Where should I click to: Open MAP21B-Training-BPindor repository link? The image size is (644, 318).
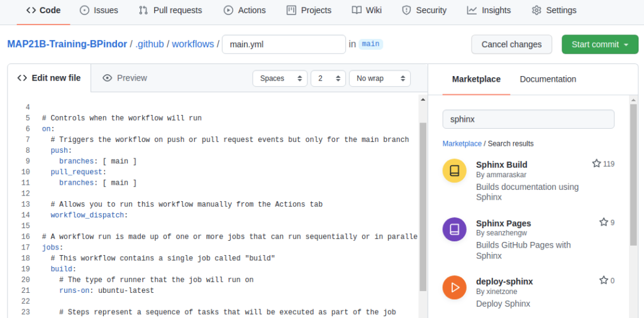point(67,45)
